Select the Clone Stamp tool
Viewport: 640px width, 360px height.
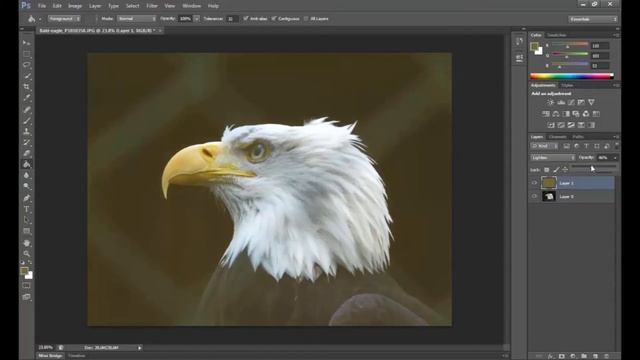[27, 131]
